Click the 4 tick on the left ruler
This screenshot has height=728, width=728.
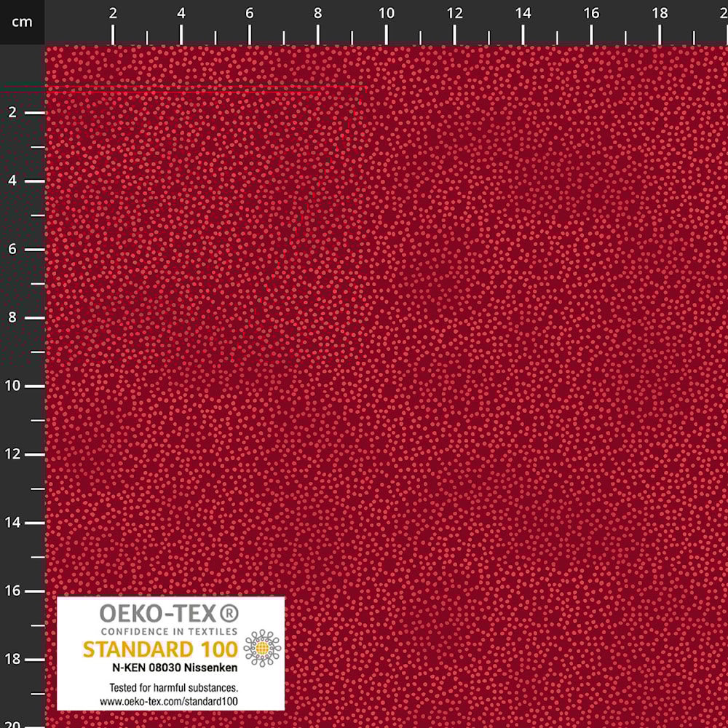pyautogui.click(x=12, y=181)
